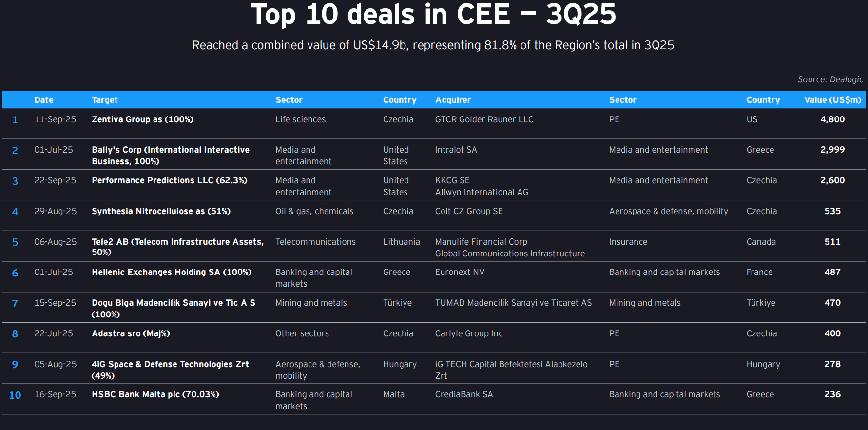Select the Adastra sro (Maj%) target
This screenshot has width=868, height=430.
131,333
